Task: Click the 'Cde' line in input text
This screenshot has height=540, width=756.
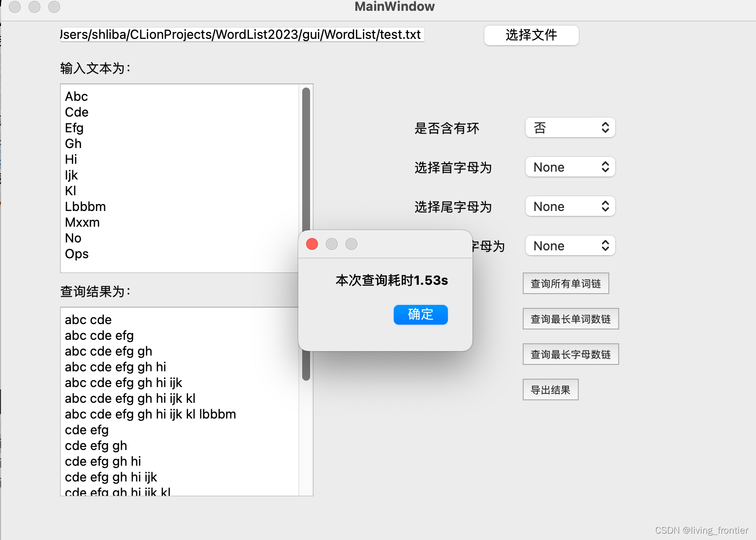Action: tap(77, 112)
